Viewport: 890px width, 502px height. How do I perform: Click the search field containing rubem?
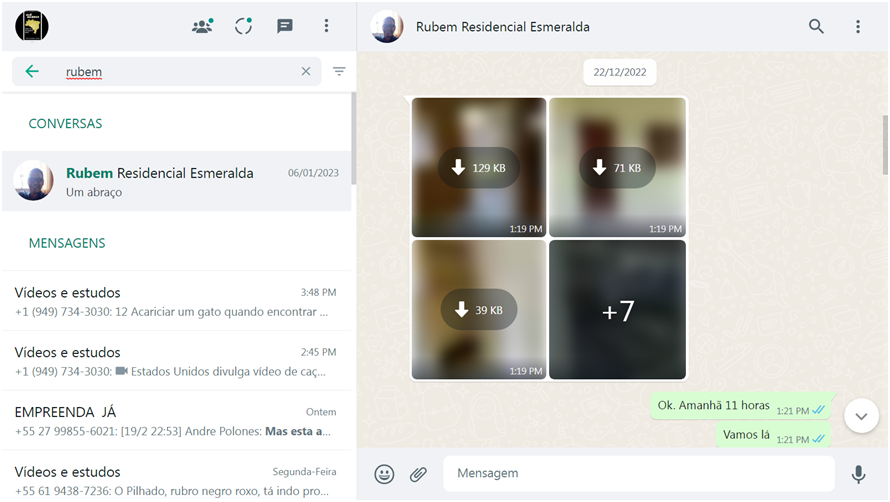coord(167,72)
